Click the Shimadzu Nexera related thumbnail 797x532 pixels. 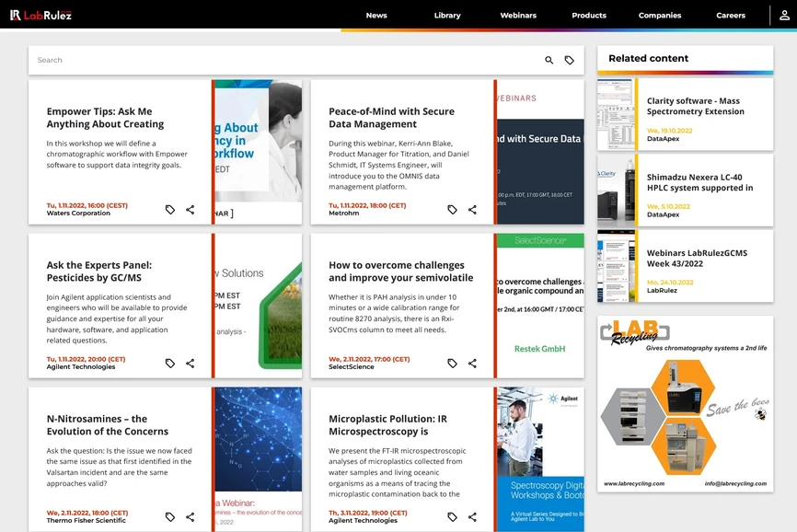616,190
